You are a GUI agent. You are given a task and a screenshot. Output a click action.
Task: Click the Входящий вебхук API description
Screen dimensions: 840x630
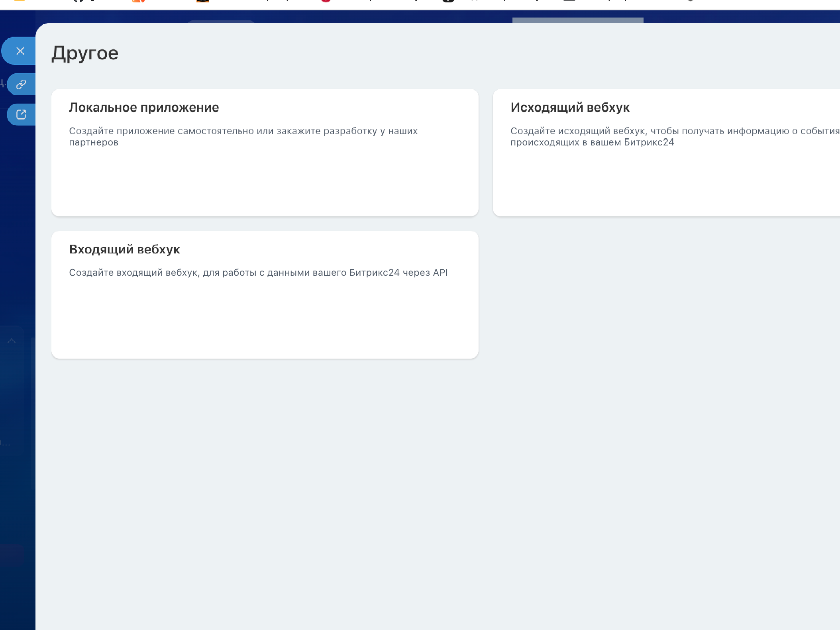pyautogui.click(x=258, y=273)
